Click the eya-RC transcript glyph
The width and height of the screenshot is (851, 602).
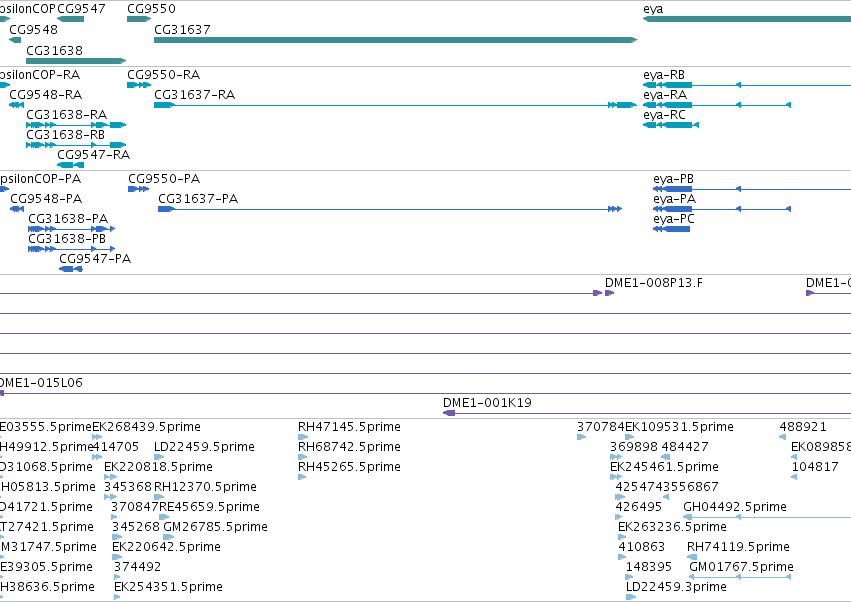click(x=671, y=125)
